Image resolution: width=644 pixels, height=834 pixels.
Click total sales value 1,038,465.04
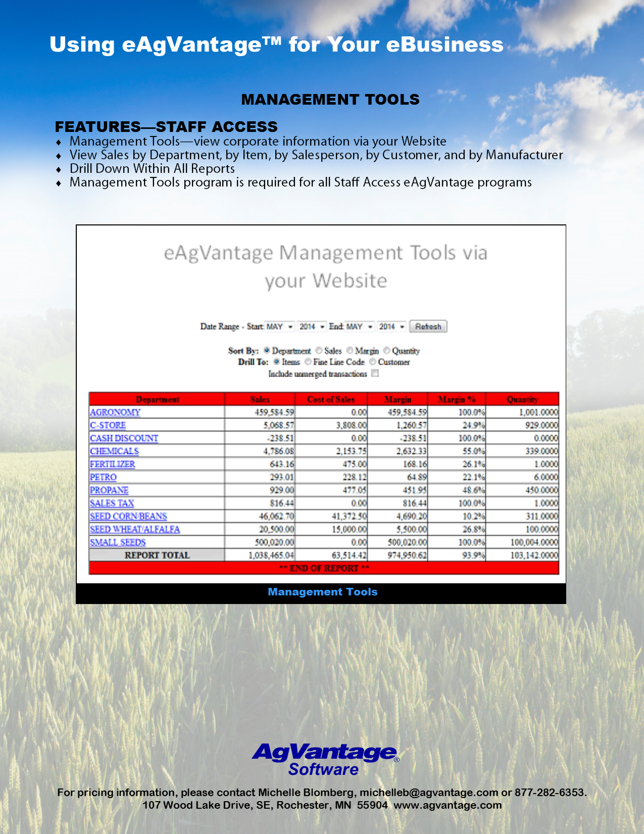coord(271,555)
